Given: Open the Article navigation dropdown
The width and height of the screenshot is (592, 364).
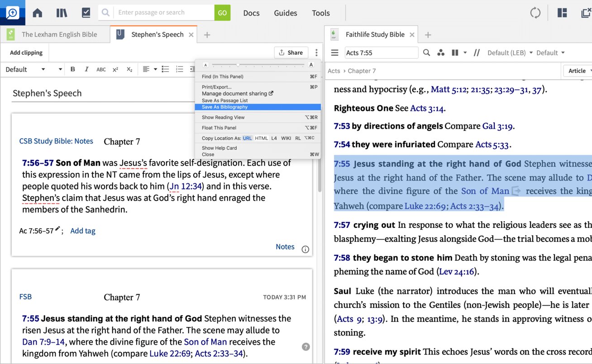Looking at the screenshot, I should coord(578,71).
